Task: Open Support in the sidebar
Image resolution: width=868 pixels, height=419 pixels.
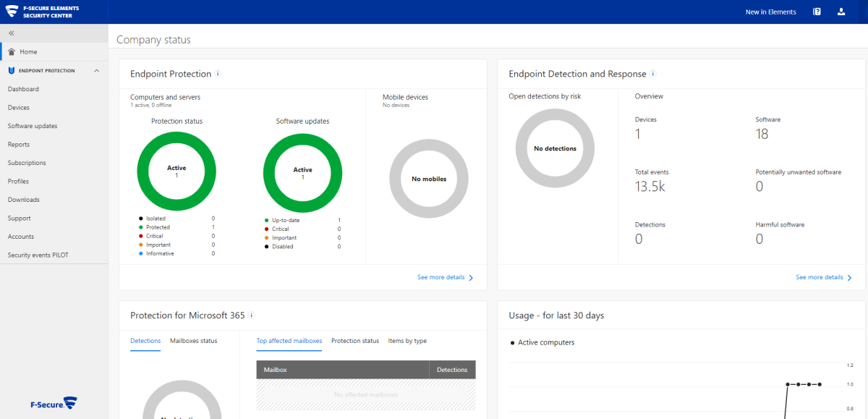Action: (20, 219)
